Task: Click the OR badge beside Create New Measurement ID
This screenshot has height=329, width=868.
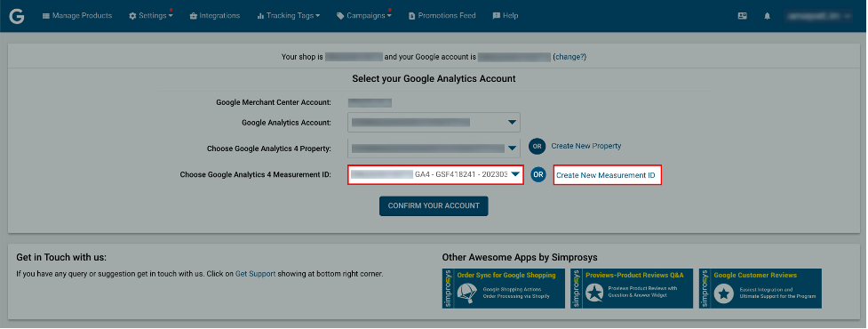Action: (x=538, y=175)
